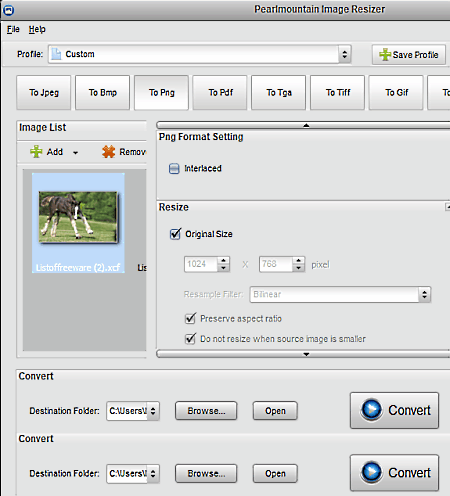Screen dimensions: 450x496
Task: Uncheck the Original Size checkbox
Action: click(x=175, y=234)
